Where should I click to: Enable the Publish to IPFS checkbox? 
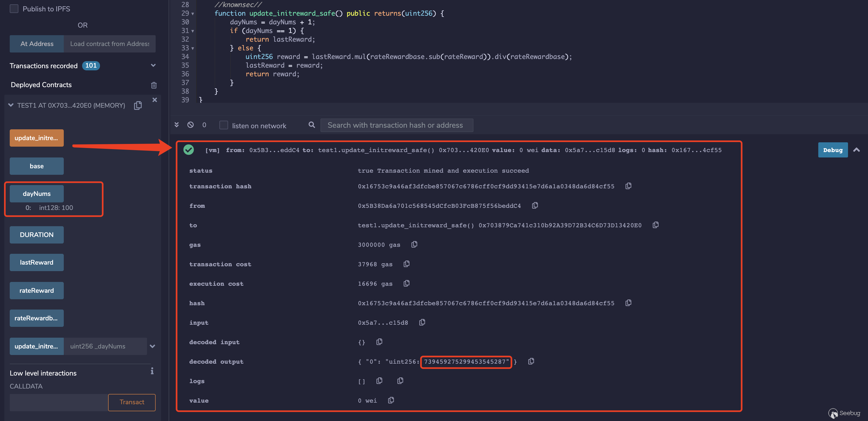[14, 9]
